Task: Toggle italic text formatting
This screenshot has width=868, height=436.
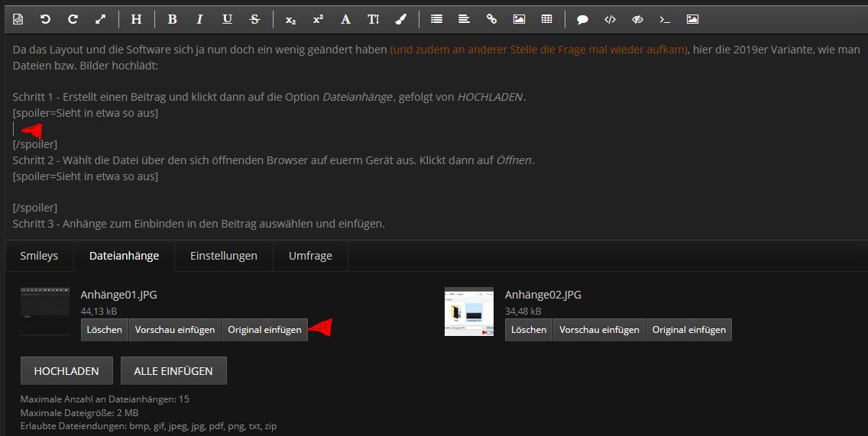Action: (x=199, y=19)
